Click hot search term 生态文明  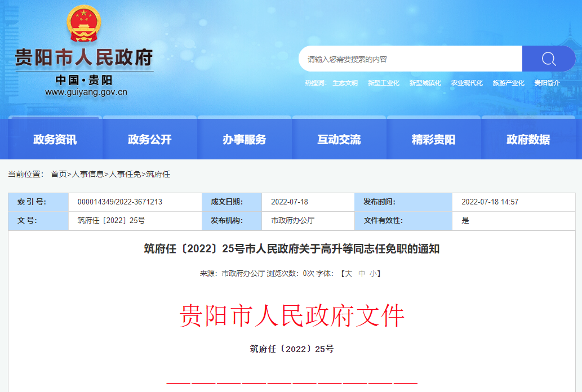345,83
